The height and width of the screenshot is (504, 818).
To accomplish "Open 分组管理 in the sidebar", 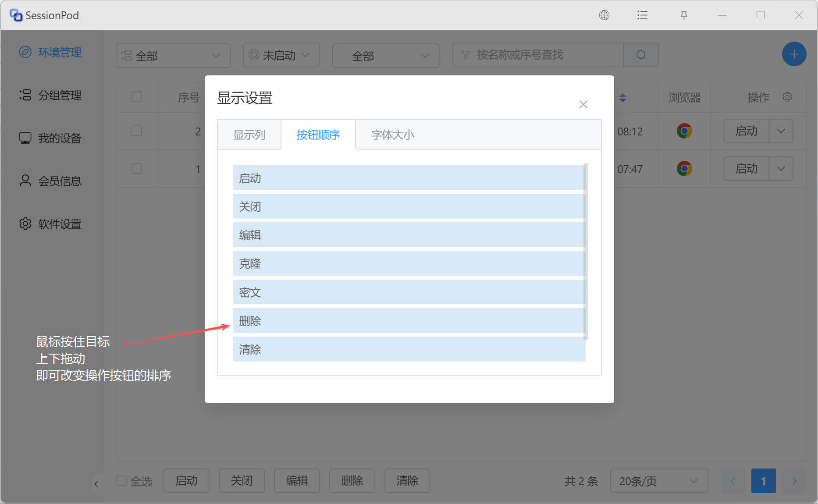I will point(50,95).
